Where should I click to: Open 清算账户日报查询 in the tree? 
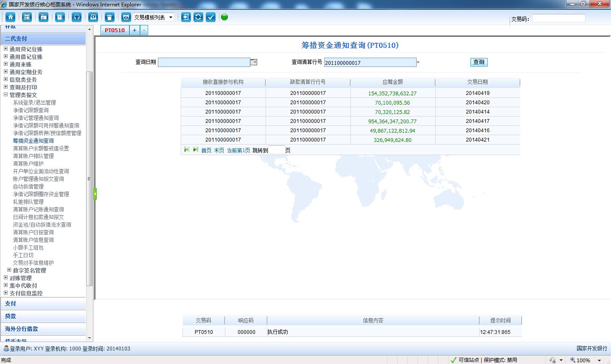[x=33, y=232]
